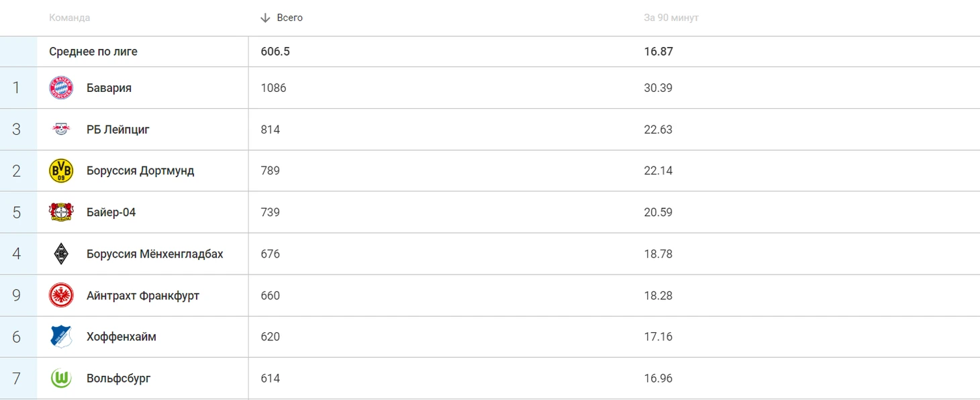The height and width of the screenshot is (400, 980).
Task: Click the Borussia Dortmund BVB logo
Action: click(x=61, y=171)
